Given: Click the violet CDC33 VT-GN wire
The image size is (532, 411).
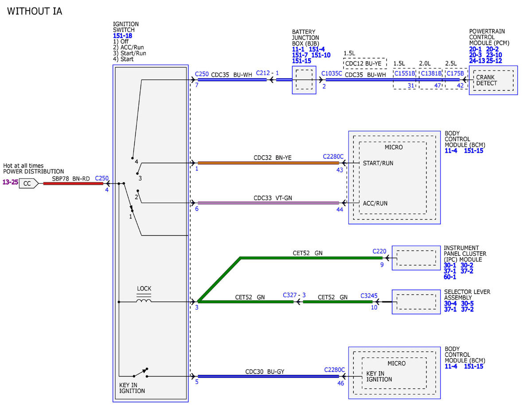Looking at the screenshot, I should pyautogui.click(x=268, y=203).
